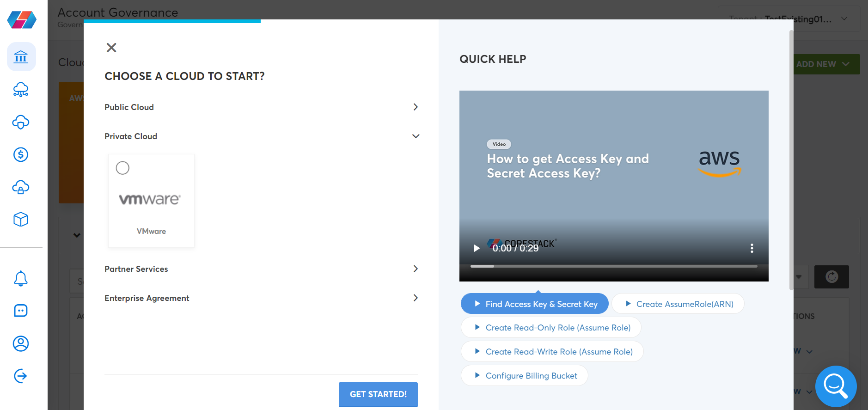
Task: Select Find Access Key & Secret Key
Action: (x=535, y=304)
